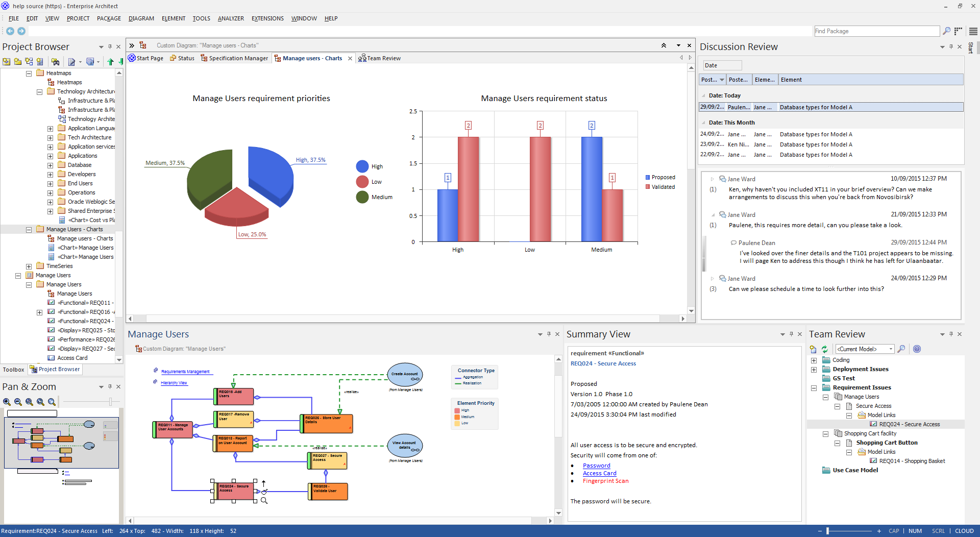The width and height of the screenshot is (980, 537).
Task: Click the Find in Project Browser binoculars icon
Action: [55, 62]
